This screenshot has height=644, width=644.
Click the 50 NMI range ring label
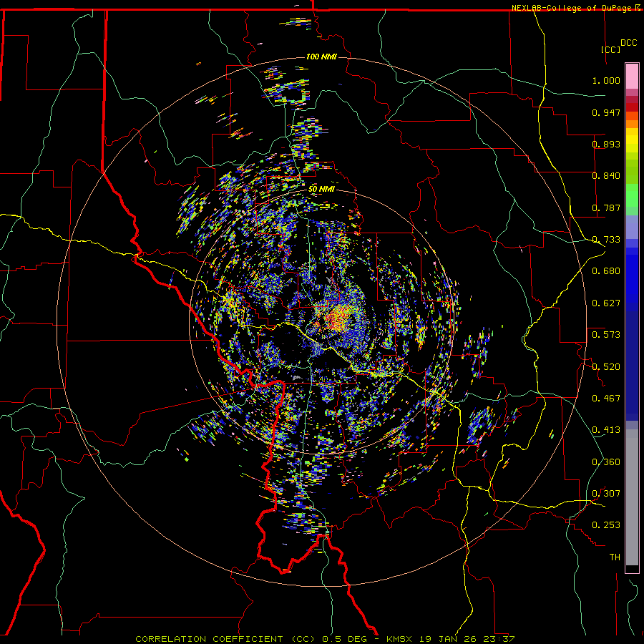click(321, 189)
